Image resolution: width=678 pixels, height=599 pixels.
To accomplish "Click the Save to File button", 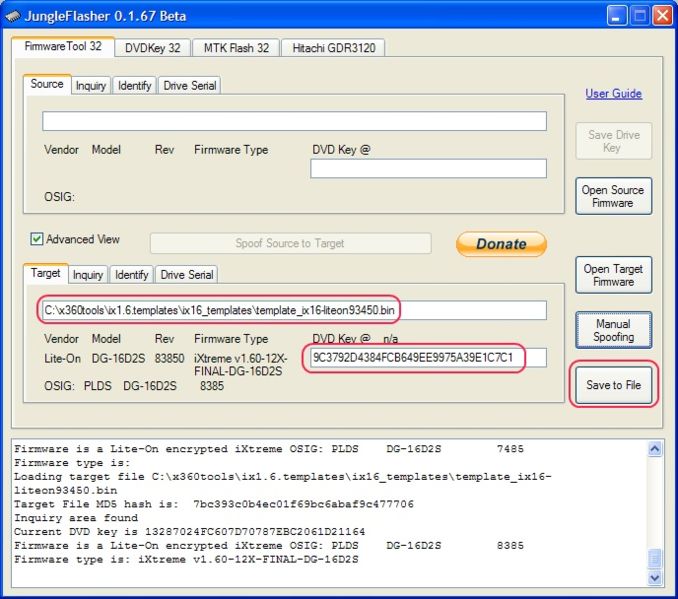I will tap(613, 385).
